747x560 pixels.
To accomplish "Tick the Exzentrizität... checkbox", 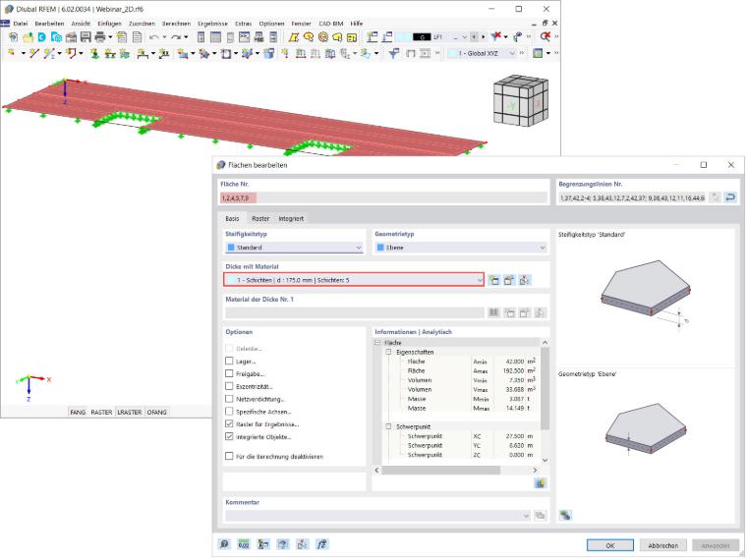I will (x=229, y=386).
